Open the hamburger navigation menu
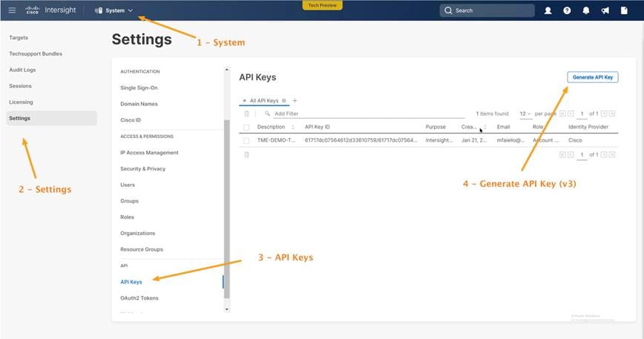644x339 pixels. tap(12, 10)
